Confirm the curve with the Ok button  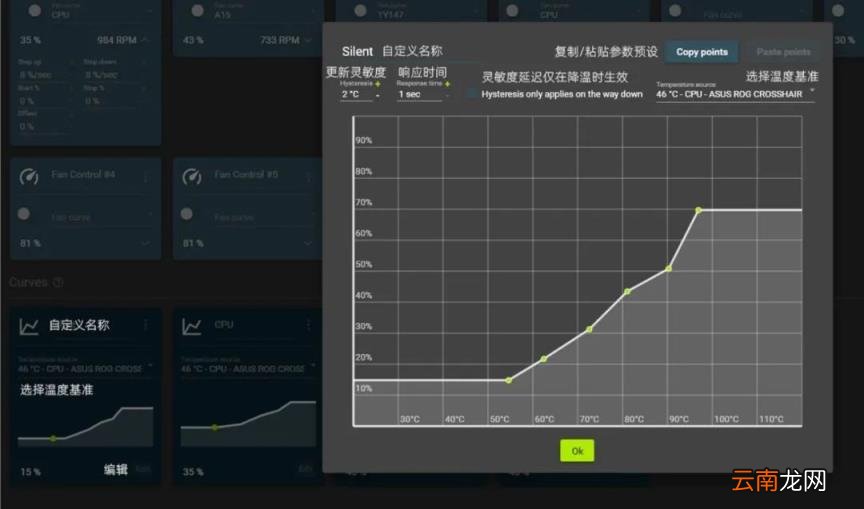(577, 451)
